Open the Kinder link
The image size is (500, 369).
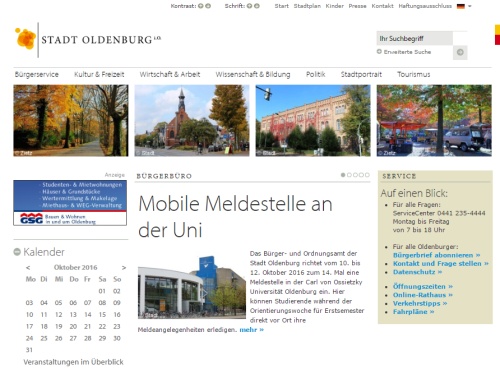click(334, 6)
